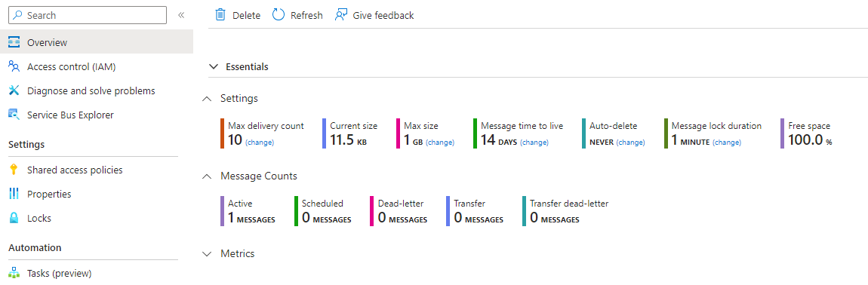Open Access control (IAM) label
868x285 pixels.
[x=72, y=67]
